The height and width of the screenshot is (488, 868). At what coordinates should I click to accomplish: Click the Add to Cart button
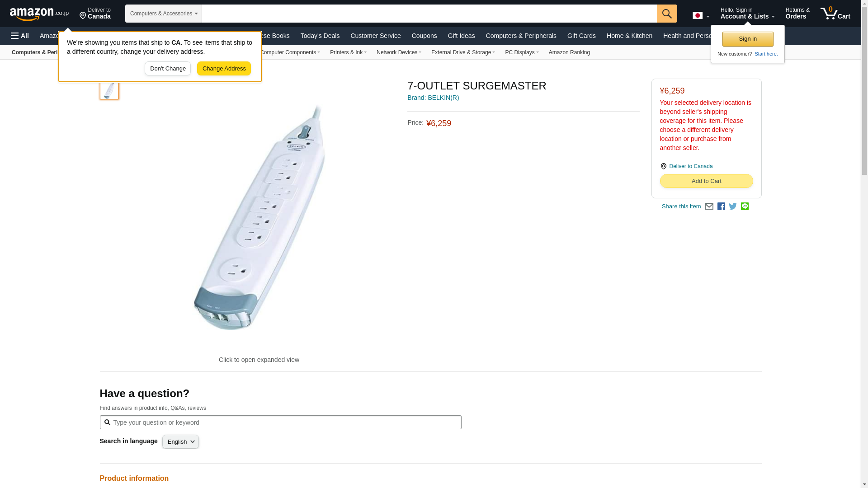point(706,181)
